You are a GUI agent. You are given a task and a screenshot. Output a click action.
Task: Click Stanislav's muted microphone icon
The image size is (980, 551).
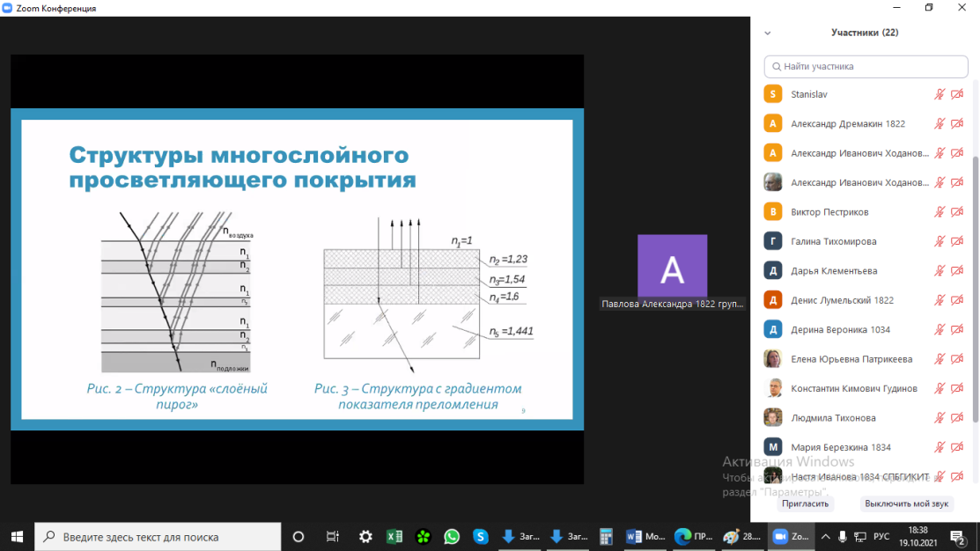pos(939,94)
